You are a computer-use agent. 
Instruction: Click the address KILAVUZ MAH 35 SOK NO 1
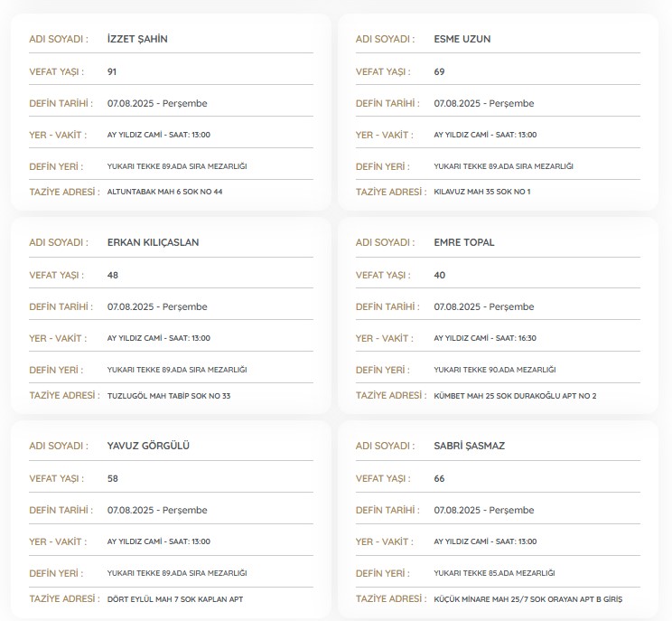(482, 192)
